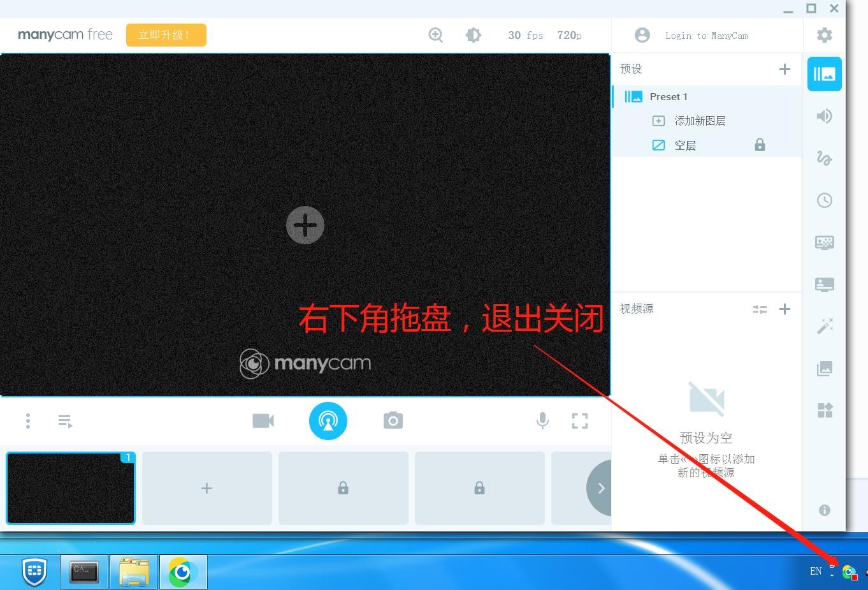868x590 pixels.
Task: Click the yellow 立即升级! upgrade button
Action: click(x=166, y=35)
